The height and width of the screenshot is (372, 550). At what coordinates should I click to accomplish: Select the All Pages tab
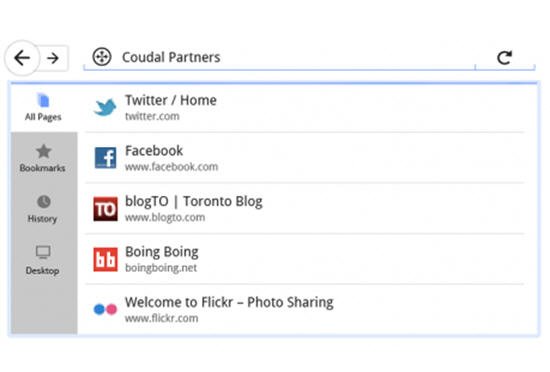pyautogui.click(x=43, y=107)
